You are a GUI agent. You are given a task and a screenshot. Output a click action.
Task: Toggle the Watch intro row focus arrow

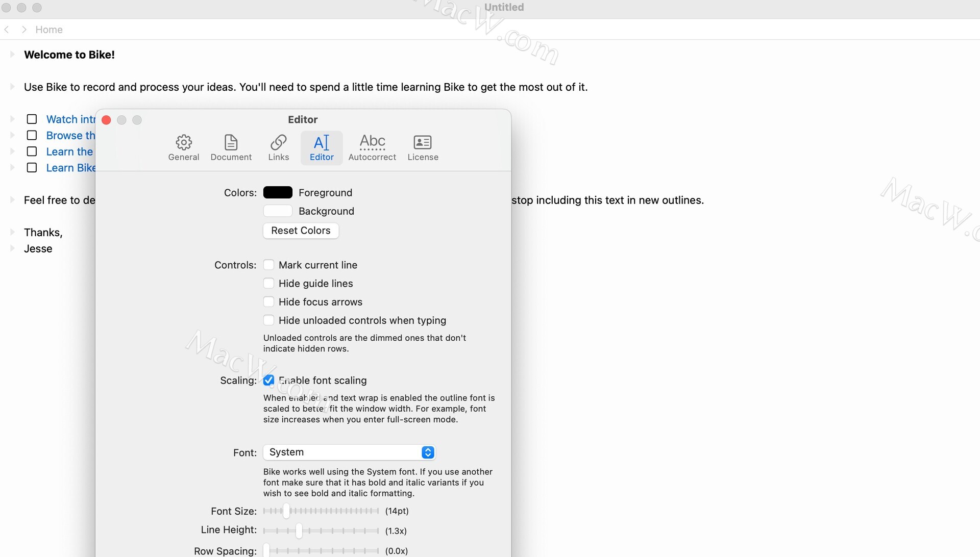tap(12, 119)
